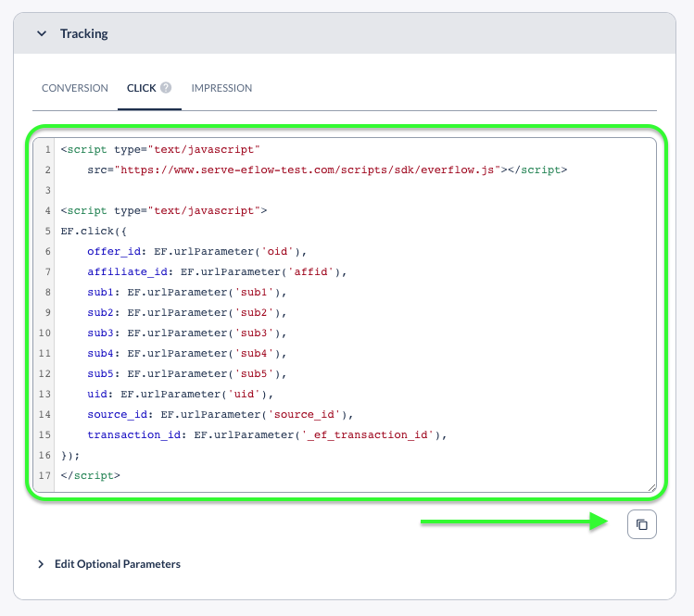Click the sub2 parameter line
The height and width of the screenshot is (616, 694).
pos(187,312)
